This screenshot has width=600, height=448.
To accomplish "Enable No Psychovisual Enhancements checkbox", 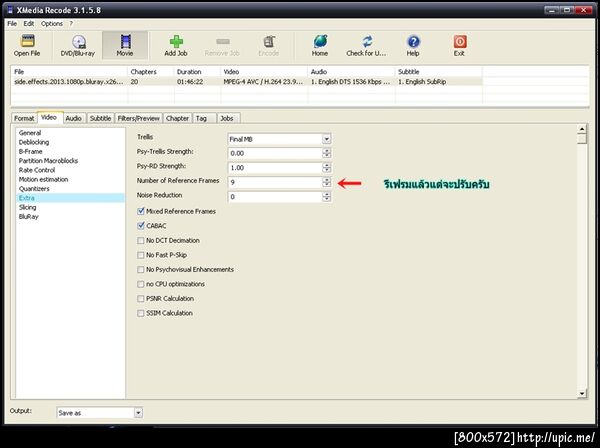I will click(x=141, y=269).
